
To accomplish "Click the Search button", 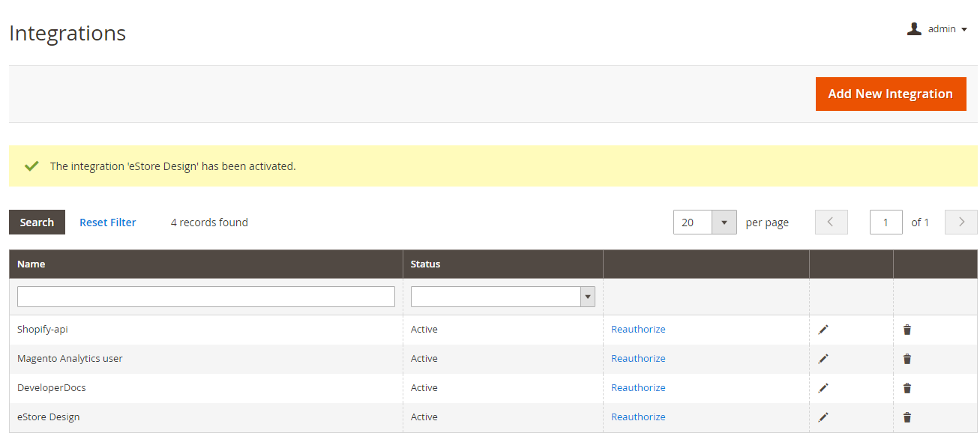I will pyautogui.click(x=36, y=222).
